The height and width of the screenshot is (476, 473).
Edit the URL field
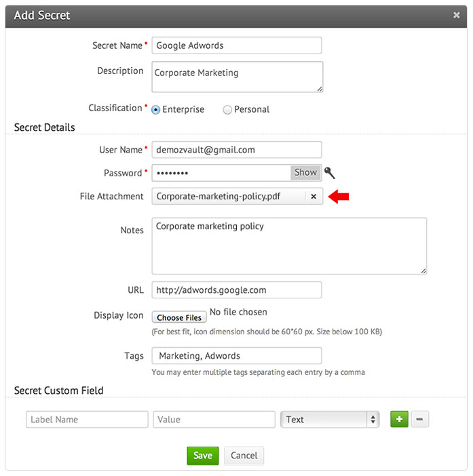pos(236,290)
